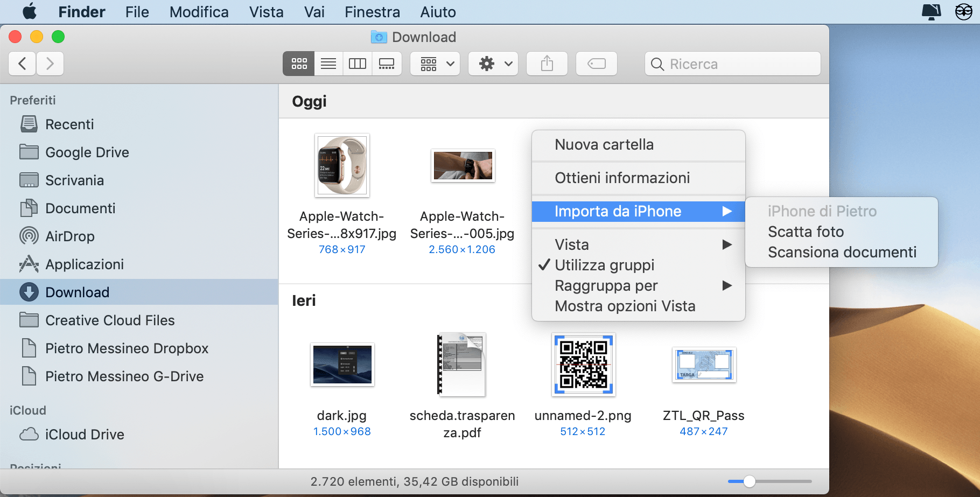Open the Finestra menu
Viewport: 980px width, 497px height.
tap(372, 12)
